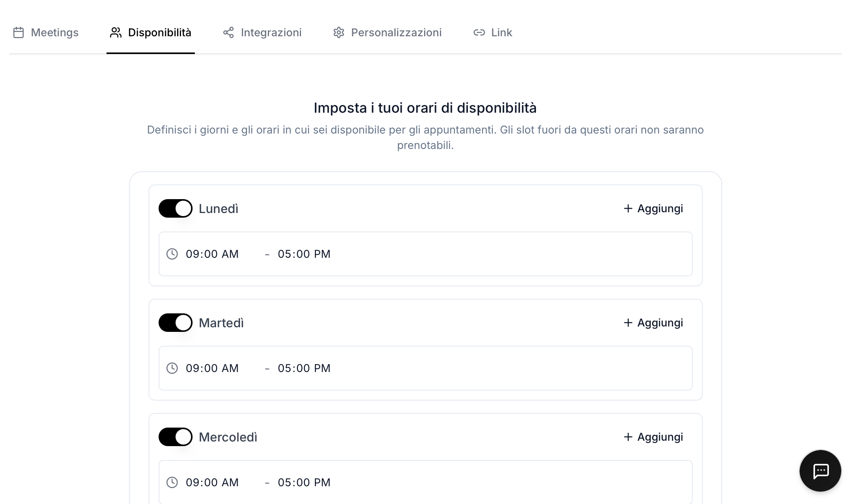Viewport: 859px width, 504px height.
Task: Click the Lunedì end time 05:00 PM field
Action: tap(304, 254)
